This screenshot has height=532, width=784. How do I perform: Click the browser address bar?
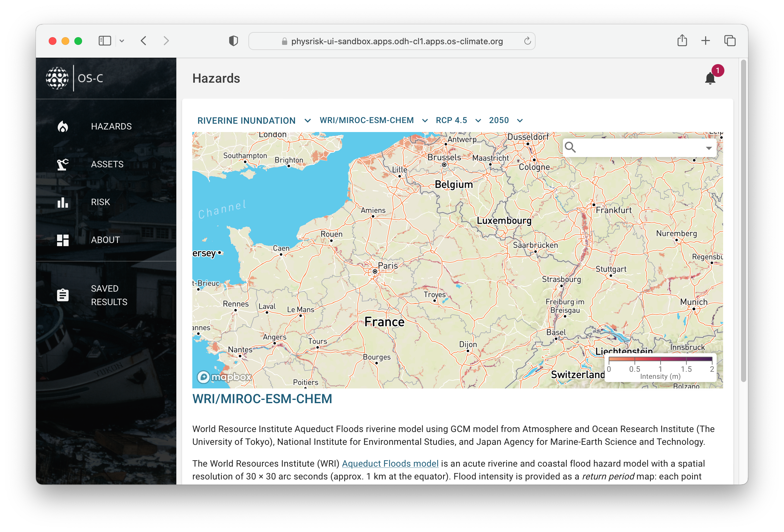[392, 41]
